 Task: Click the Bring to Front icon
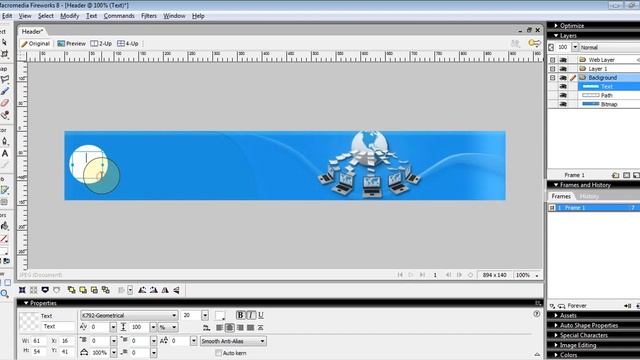(71, 290)
